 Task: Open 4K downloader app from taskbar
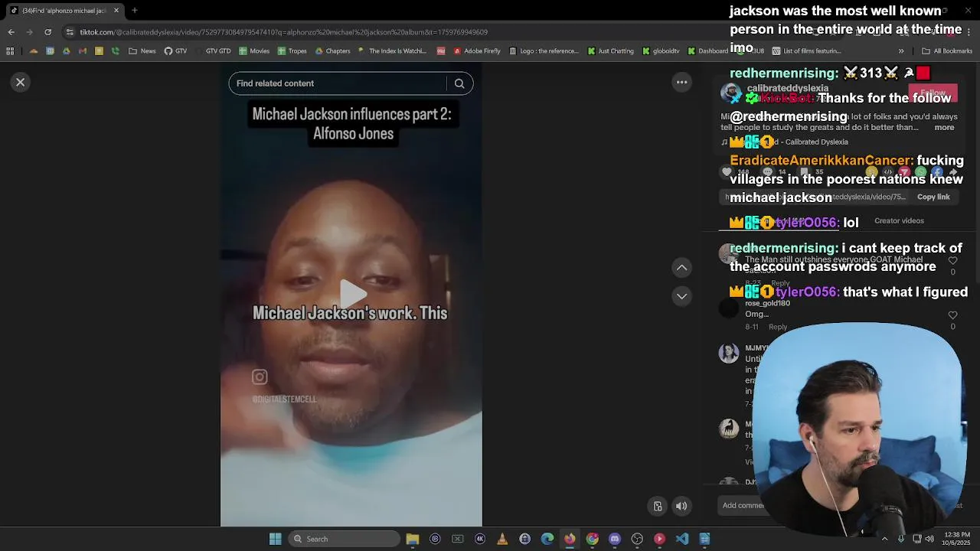480,539
